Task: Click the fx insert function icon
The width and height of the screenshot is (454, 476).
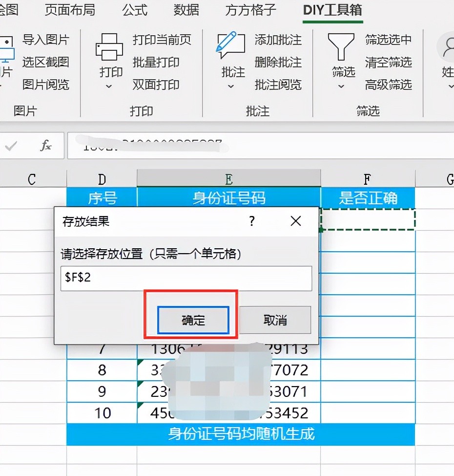Action: (x=46, y=146)
